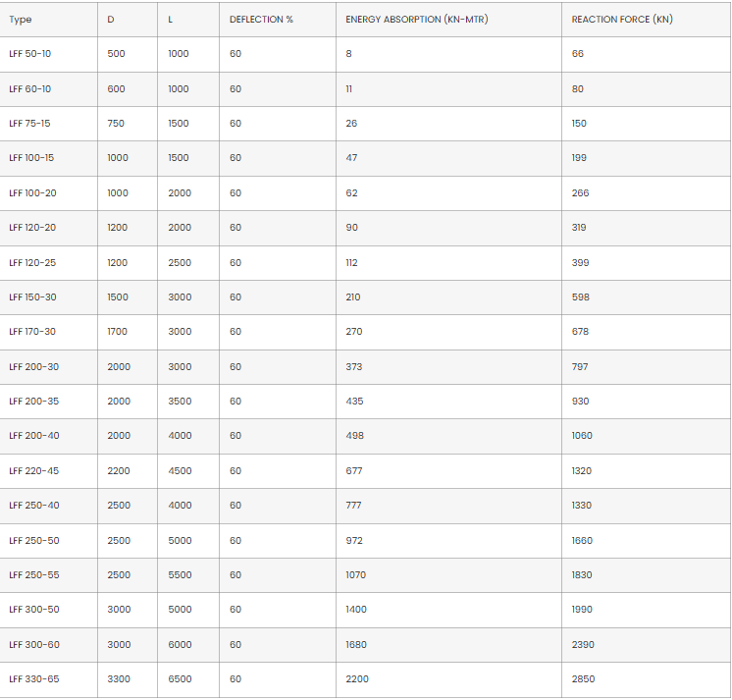Viewport: 732px width, 700px height.
Task: Click the DEFLECTION % column header
Action: (261, 20)
